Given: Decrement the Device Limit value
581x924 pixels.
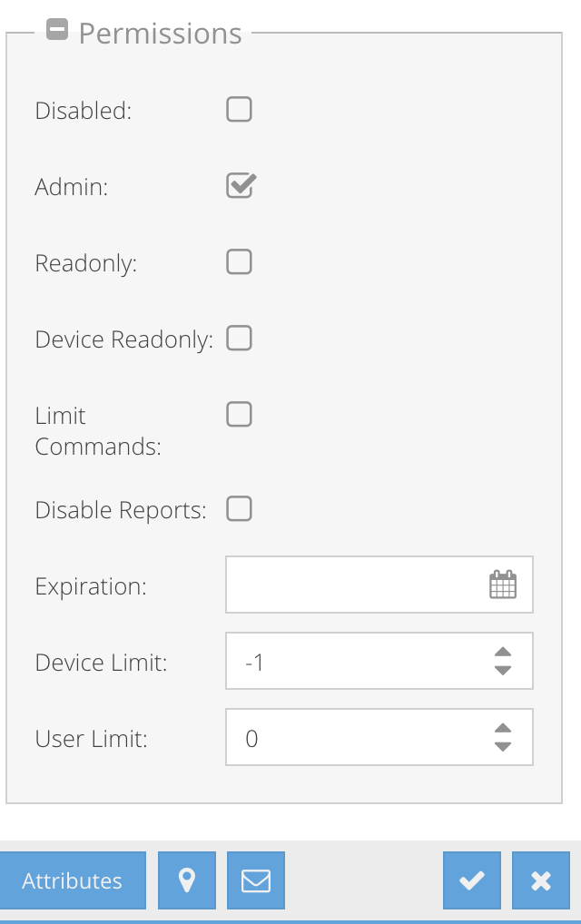Looking at the screenshot, I should [x=502, y=669].
